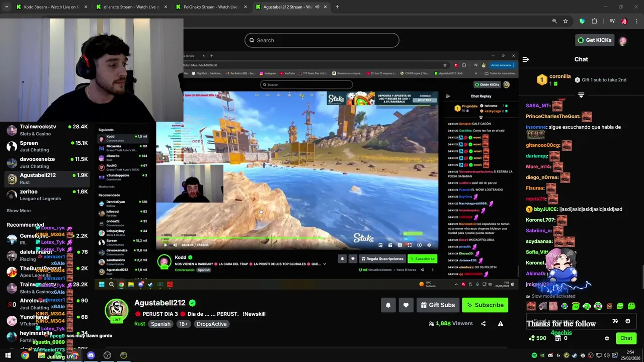The height and width of the screenshot is (362, 644).
Task: Share the stream via share icon
Action: coord(483,324)
